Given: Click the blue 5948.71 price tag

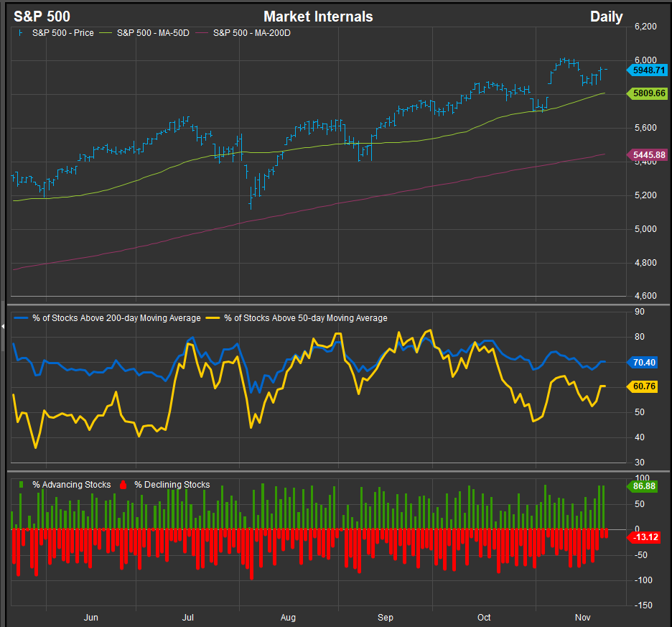Looking at the screenshot, I should 648,70.
